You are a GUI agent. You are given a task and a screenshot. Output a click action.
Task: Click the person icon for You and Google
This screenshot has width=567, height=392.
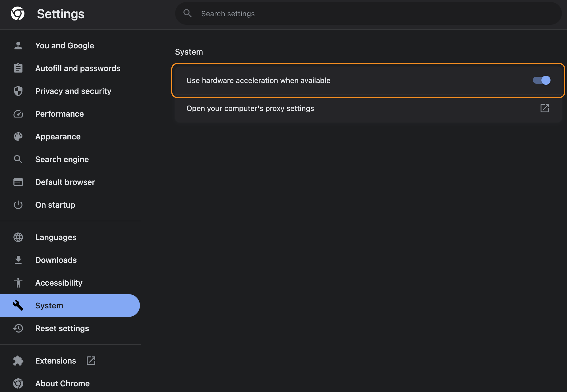click(x=18, y=46)
